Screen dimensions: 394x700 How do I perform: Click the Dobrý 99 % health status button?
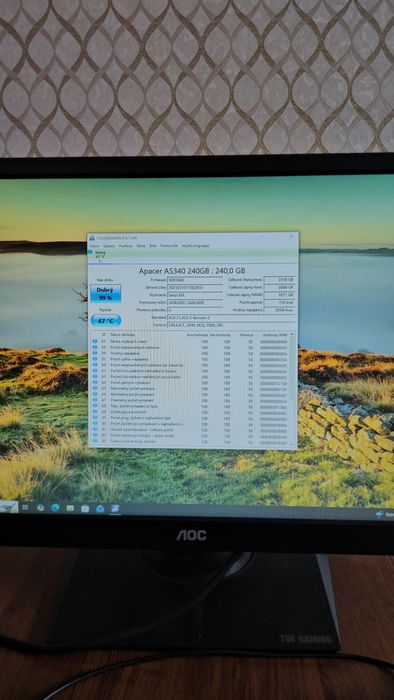[x=106, y=293]
